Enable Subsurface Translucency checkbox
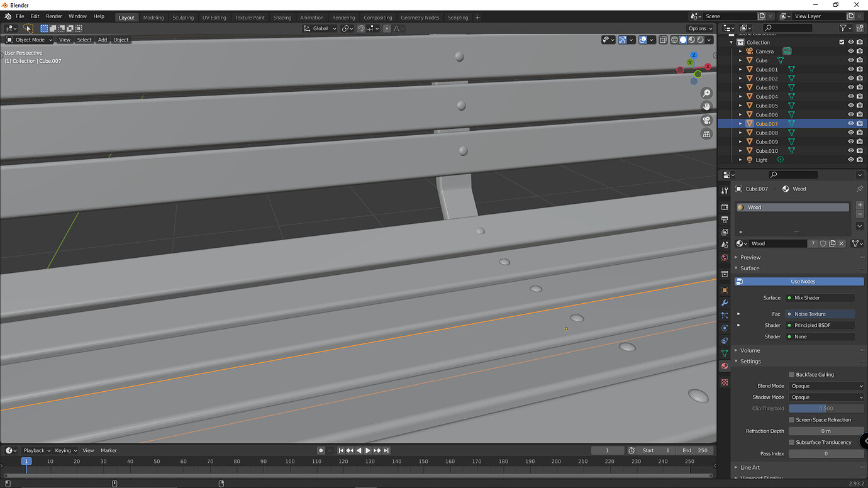Image resolution: width=868 pixels, height=488 pixels. [x=791, y=443]
